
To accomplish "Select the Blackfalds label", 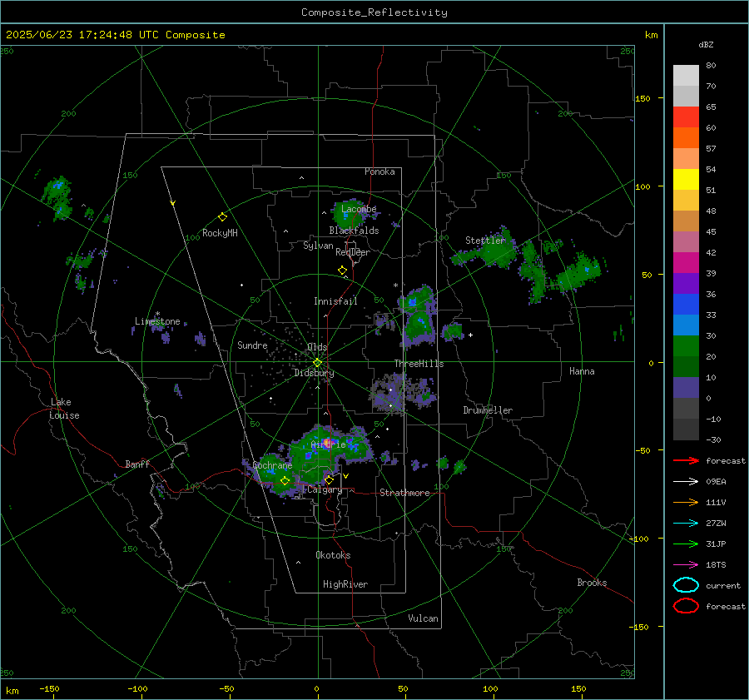I will click(x=354, y=231).
